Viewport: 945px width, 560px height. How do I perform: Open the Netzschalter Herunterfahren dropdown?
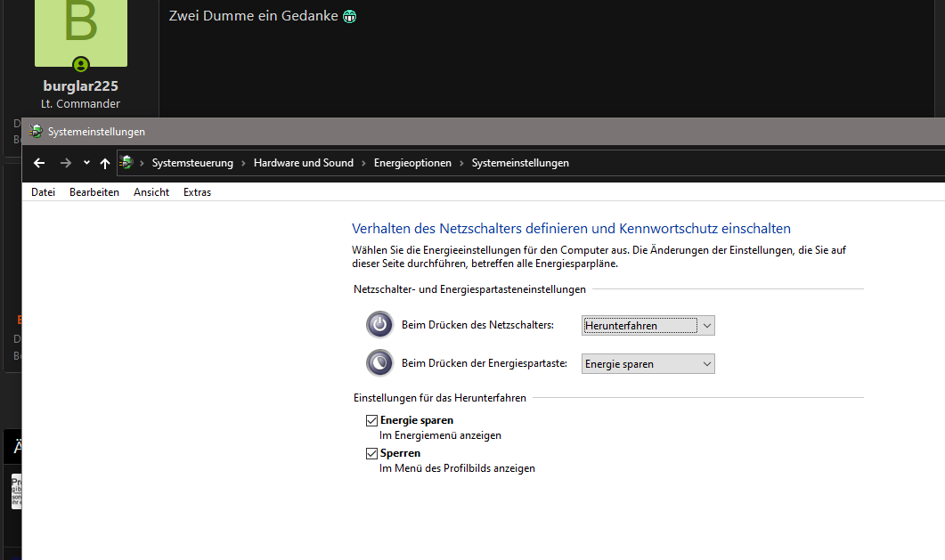click(x=648, y=326)
